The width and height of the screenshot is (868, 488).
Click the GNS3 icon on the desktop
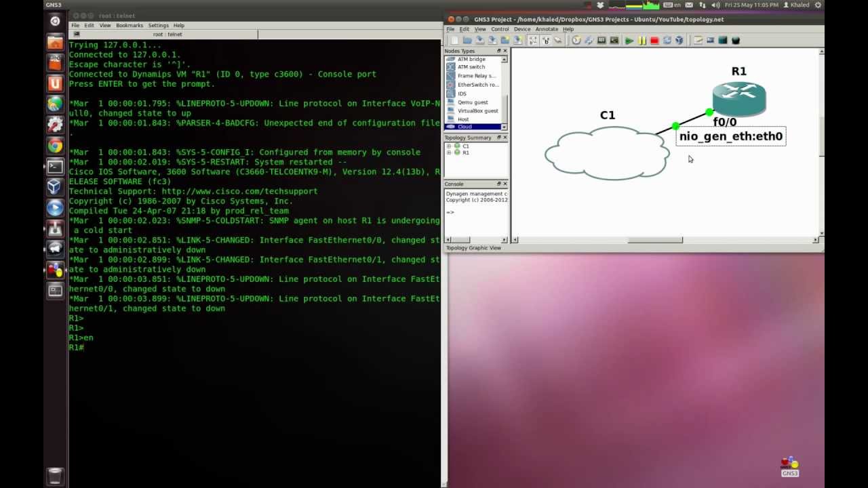tap(790, 467)
